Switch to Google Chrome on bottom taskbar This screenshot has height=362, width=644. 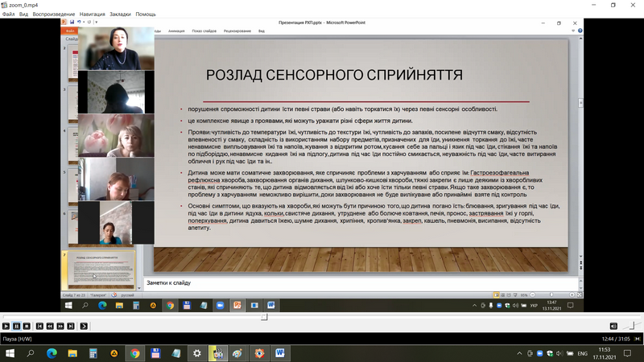(134, 353)
